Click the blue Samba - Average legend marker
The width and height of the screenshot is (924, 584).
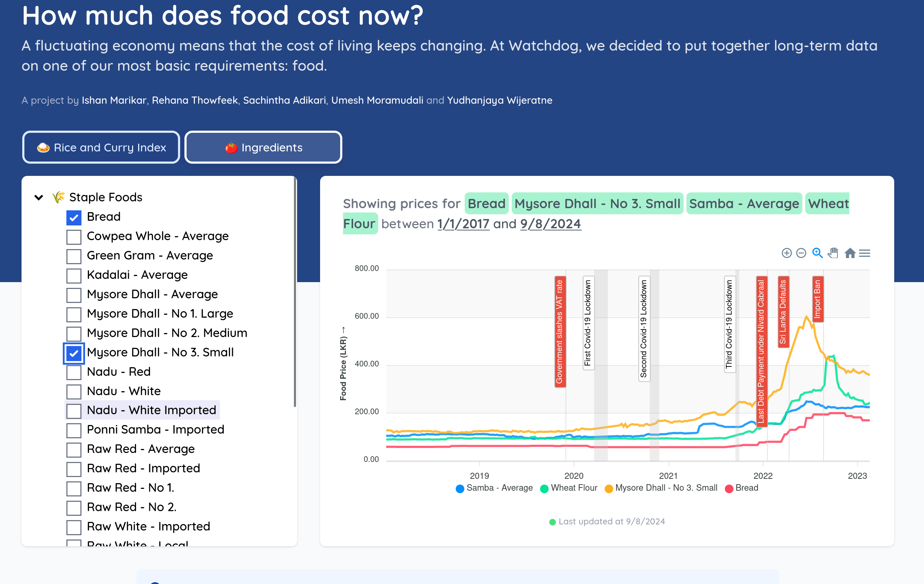tap(460, 489)
